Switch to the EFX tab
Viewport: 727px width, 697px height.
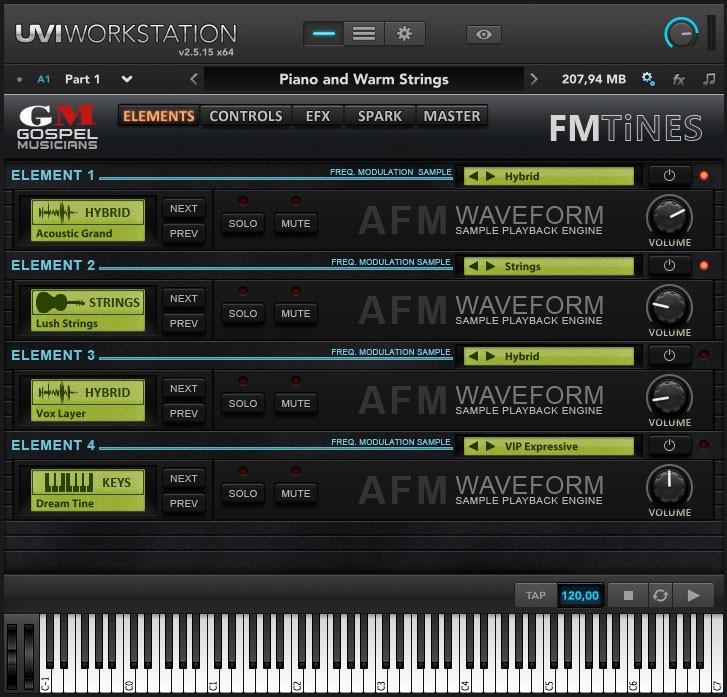coord(318,116)
